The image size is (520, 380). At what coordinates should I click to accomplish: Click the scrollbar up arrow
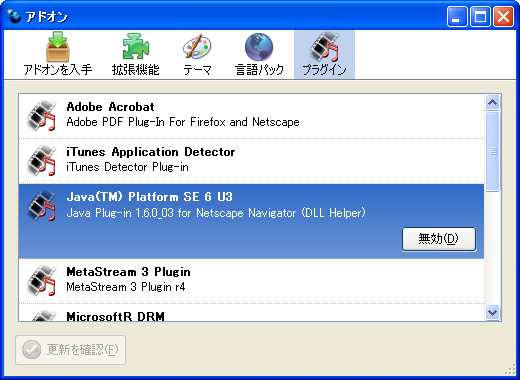(492, 103)
